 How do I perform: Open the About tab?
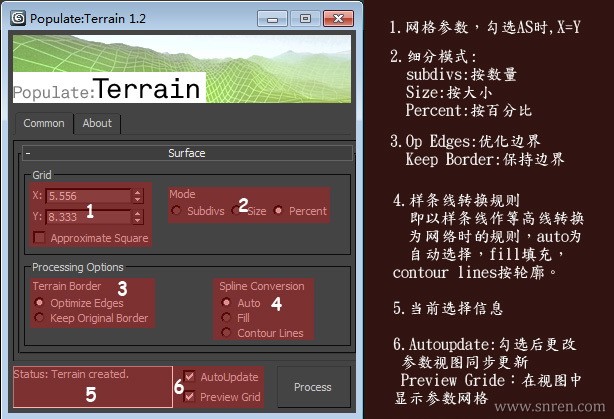(x=97, y=123)
